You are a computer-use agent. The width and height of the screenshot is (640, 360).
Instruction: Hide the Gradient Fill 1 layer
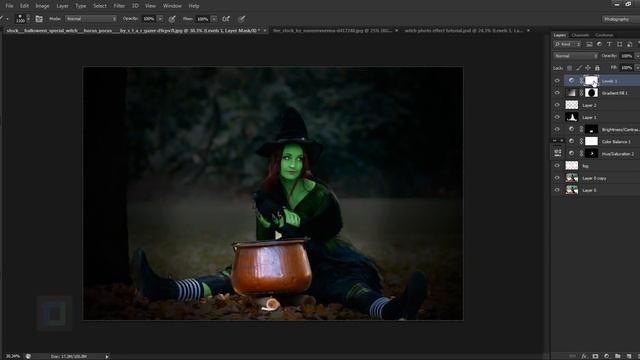pos(557,93)
